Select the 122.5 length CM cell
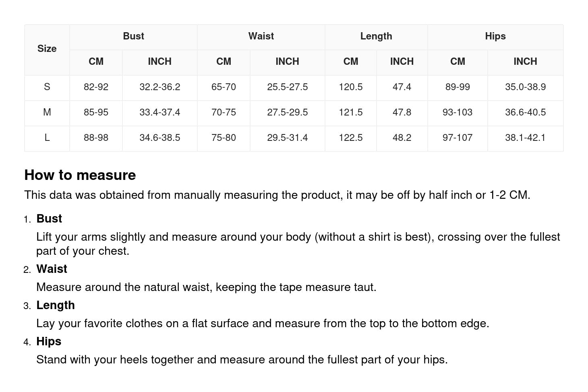 coord(350,138)
